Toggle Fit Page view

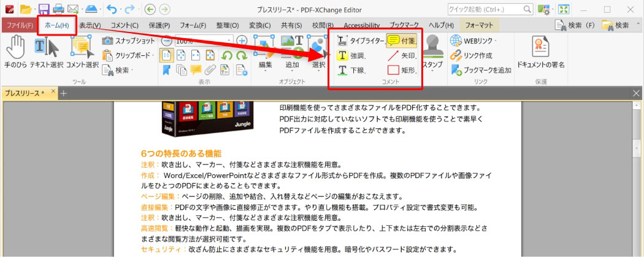[181, 55]
